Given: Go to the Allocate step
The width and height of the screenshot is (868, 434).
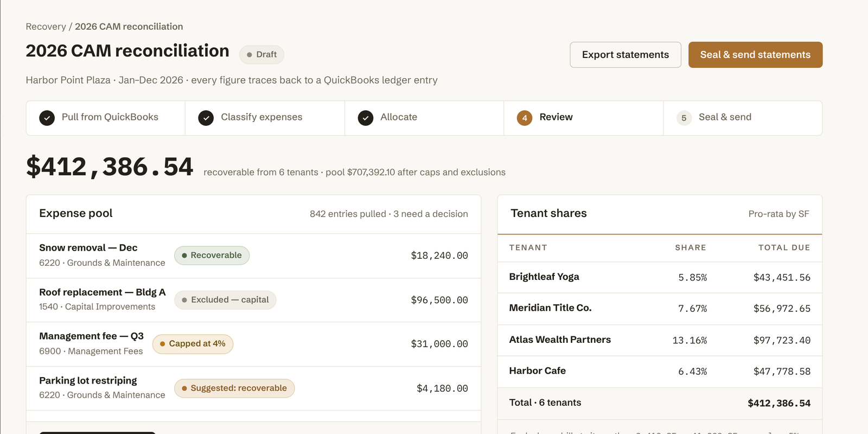Looking at the screenshot, I should point(424,118).
